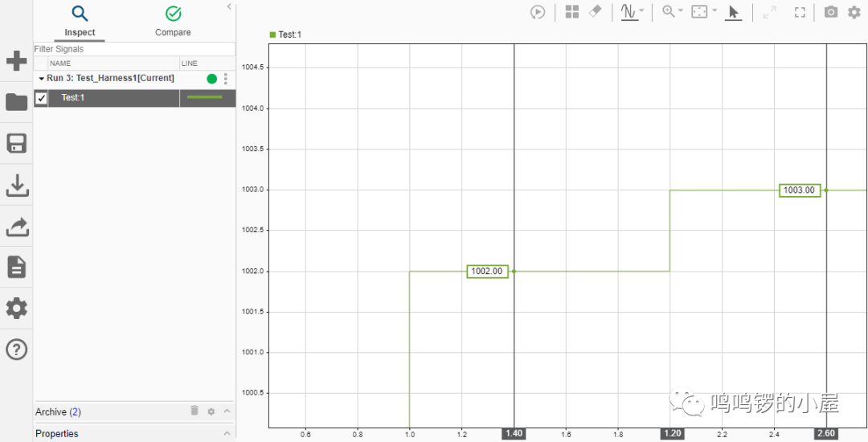Screen dimensions: 868x442
Task: Click the replay/playback icon in toolbar
Action: (538, 12)
